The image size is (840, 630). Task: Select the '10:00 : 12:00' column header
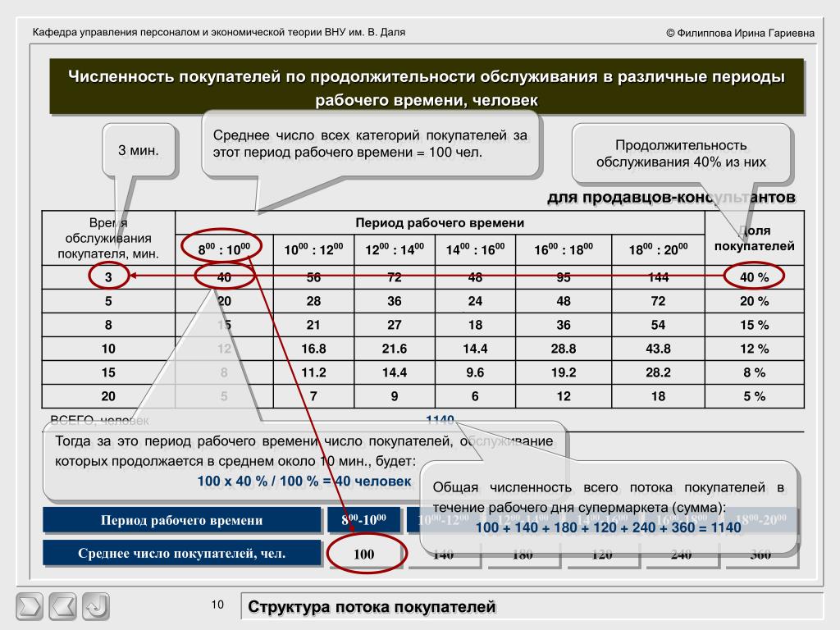click(313, 249)
